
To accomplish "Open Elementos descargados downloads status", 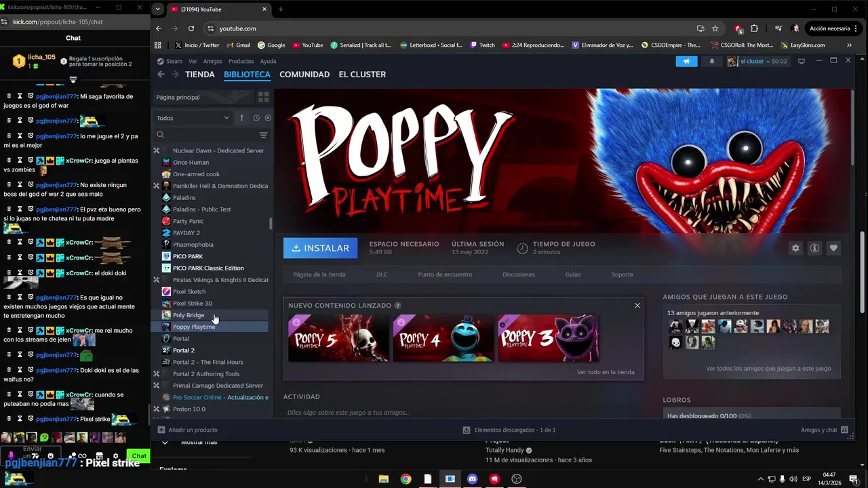I will coord(509,430).
